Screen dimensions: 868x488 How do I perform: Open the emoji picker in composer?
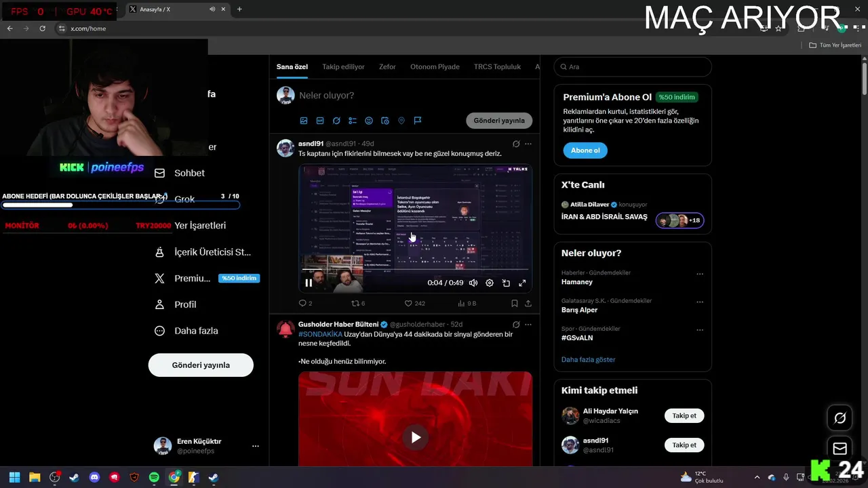coord(369,121)
